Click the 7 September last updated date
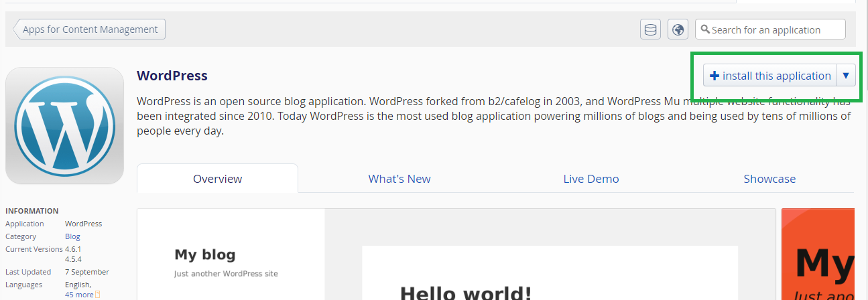This screenshot has width=868, height=300. (87, 272)
